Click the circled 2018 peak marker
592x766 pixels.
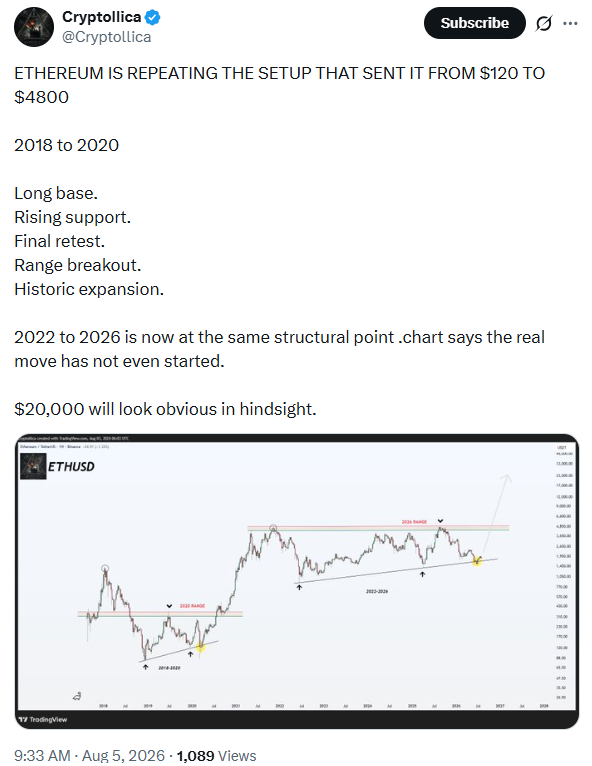coord(105,568)
